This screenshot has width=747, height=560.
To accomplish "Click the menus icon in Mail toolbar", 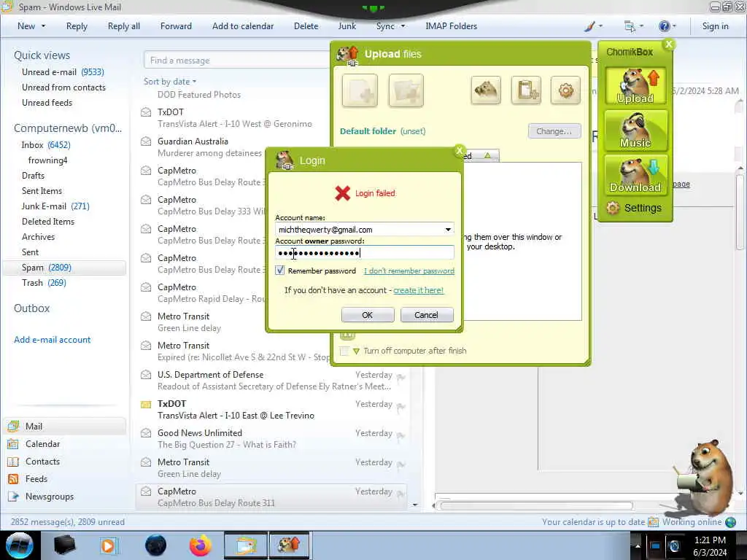I will 630,27.
